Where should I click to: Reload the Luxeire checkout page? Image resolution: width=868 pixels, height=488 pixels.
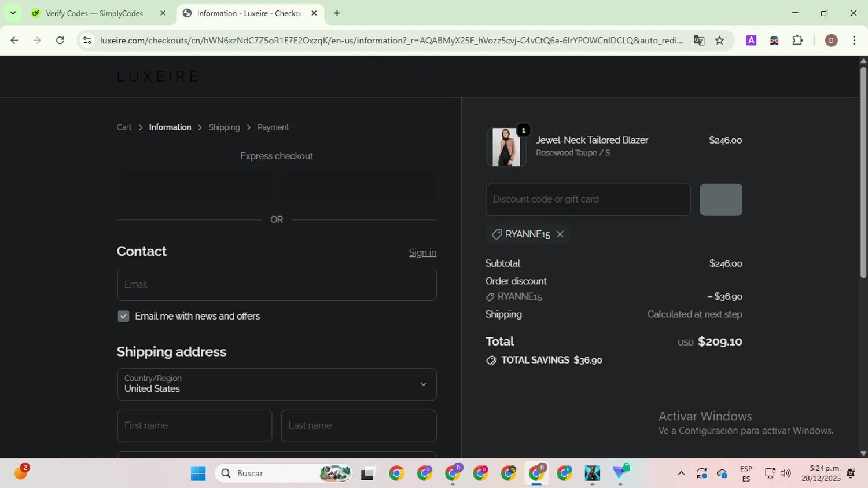[60, 41]
